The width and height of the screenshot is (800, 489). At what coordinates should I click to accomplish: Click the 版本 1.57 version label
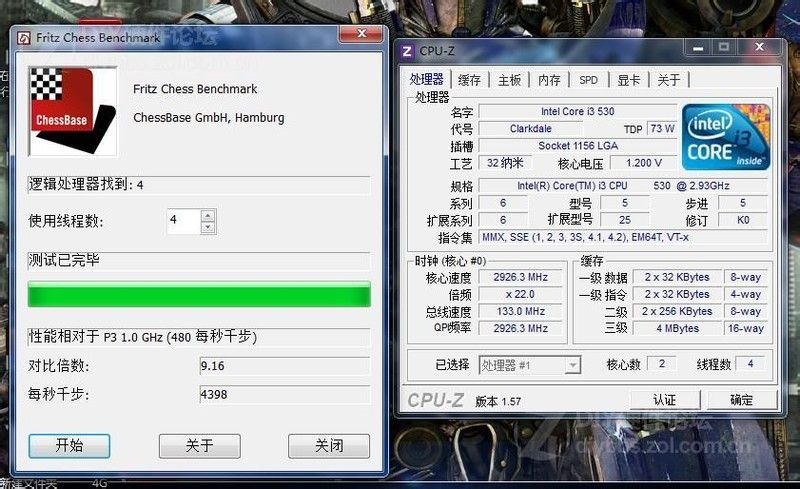pos(498,402)
